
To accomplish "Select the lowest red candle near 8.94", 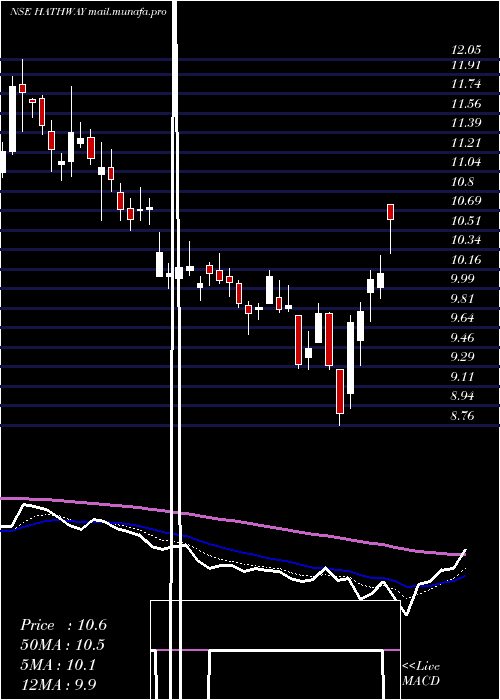I will click(x=340, y=392).
